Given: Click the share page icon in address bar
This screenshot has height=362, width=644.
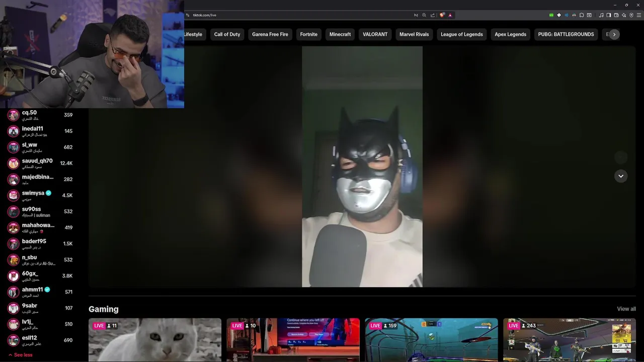Looking at the screenshot, I should pos(433,15).
